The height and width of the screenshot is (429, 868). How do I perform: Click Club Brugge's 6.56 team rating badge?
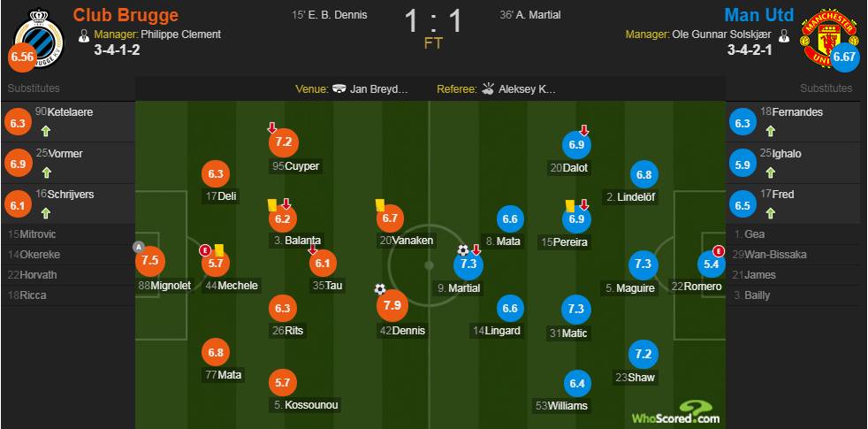22,58
